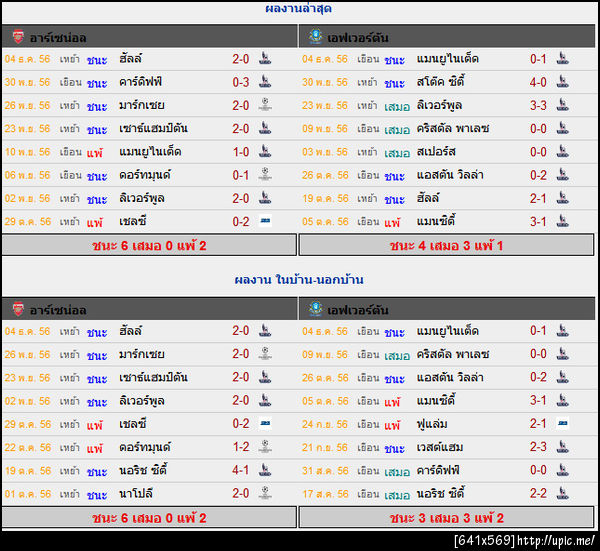Click league icon in ลิเวอร์พูล 3-3 row
Viewport: 600px width, 551px height.
[x=562, y=105]
